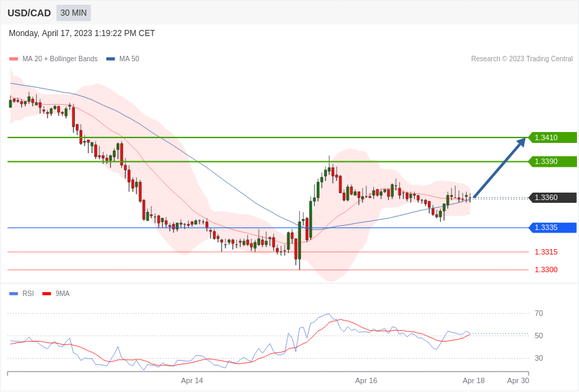
Task: Click the red 9MA legend swatch
Action: tap(46, 293)
